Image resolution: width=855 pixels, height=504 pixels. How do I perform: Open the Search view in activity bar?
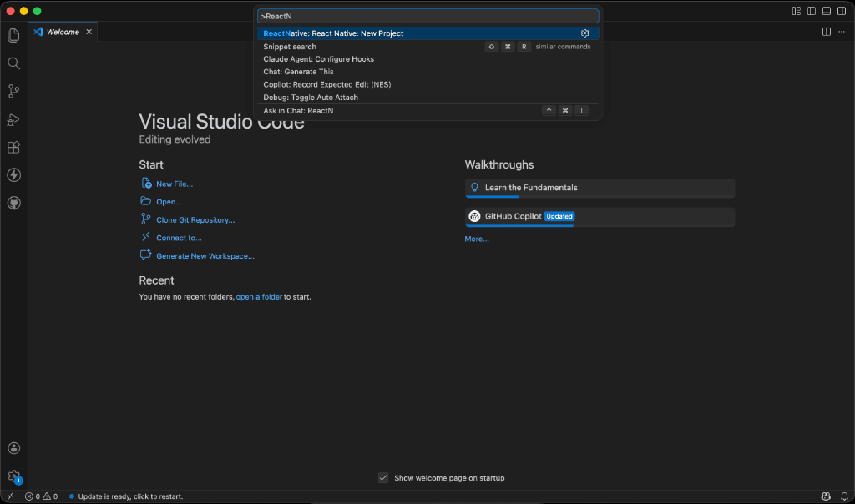click(x=13, y=63)
